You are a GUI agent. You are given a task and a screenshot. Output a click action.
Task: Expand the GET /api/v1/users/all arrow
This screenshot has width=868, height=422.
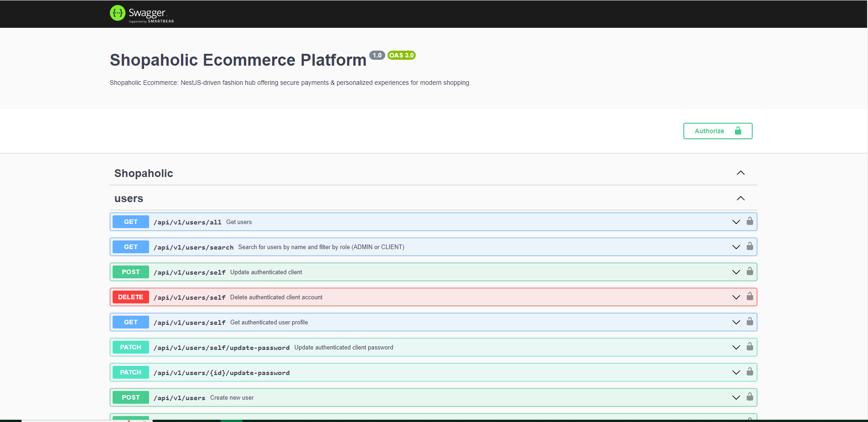pyautogui.click(x=736, y=222)
